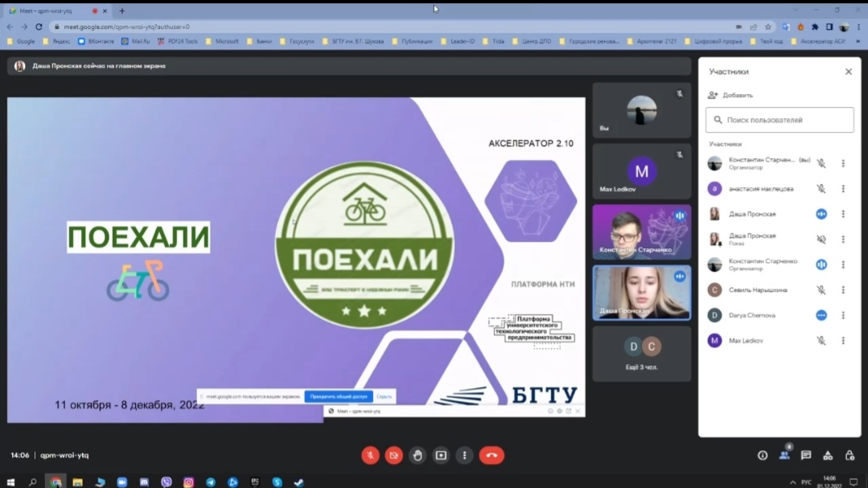The image size is (868, 488).
Task: Open Steam from the taskbar
Action: point(299,482)
